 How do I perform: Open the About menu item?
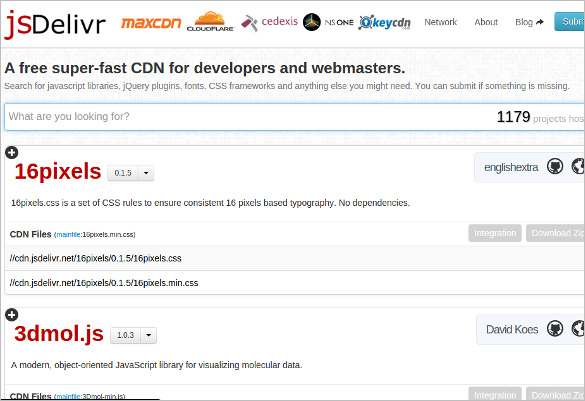click(x=486, y=22)
